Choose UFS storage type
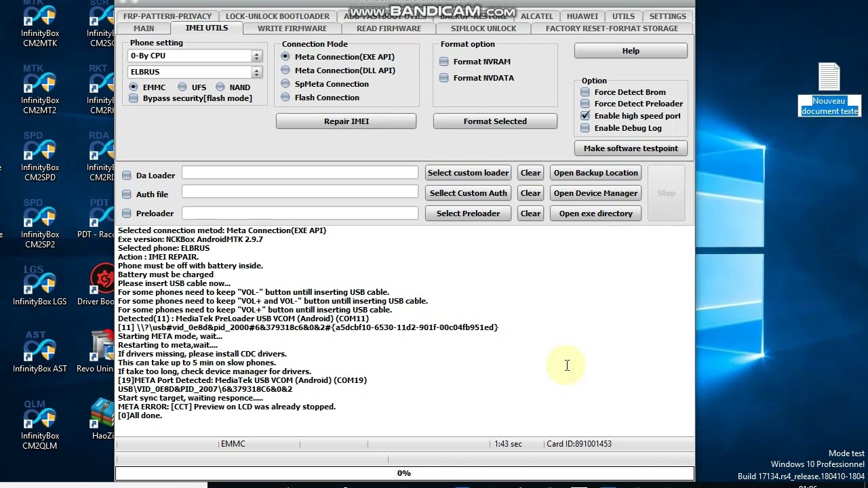 click(182, 87)
